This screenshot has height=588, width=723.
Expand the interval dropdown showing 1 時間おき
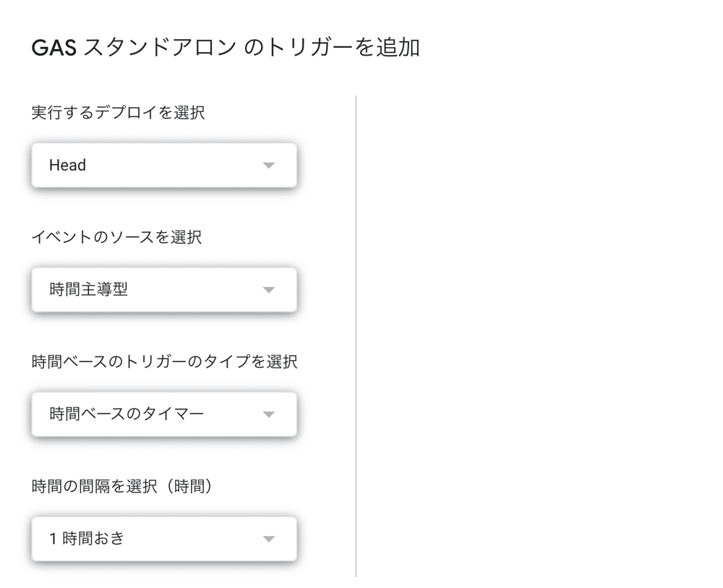pos(164,539)
